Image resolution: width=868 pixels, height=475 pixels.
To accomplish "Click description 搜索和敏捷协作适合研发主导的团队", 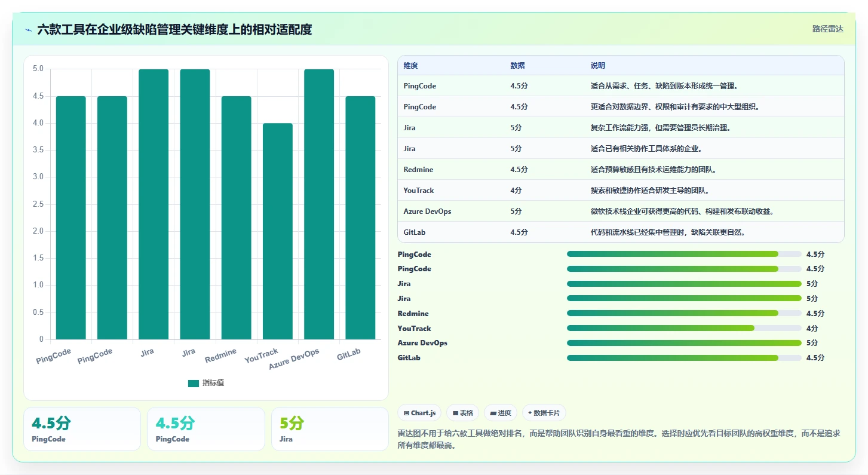I will (x=650, y=191).
